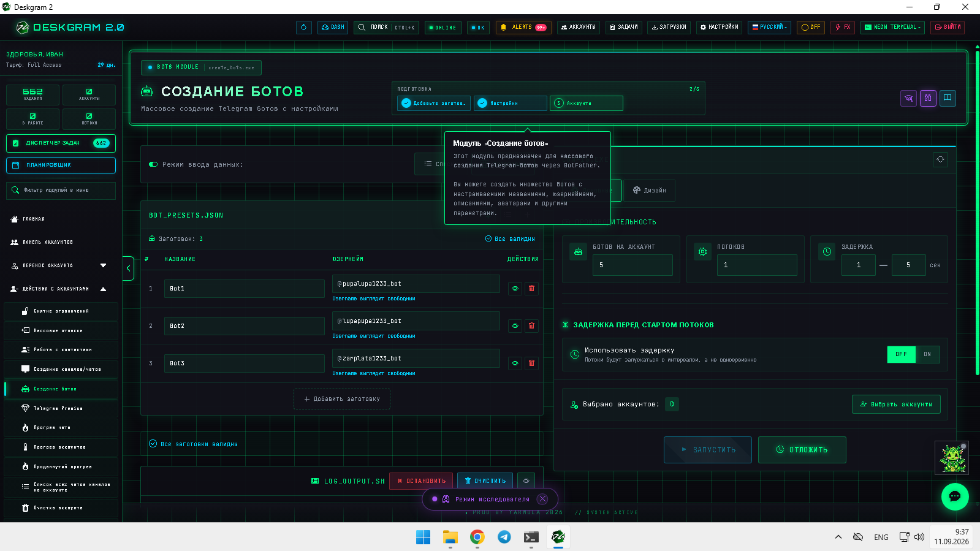Viewport: 980px width, 551px height.
Task: Click the list icon for Список всех чатов
Action: coord(25,487)
